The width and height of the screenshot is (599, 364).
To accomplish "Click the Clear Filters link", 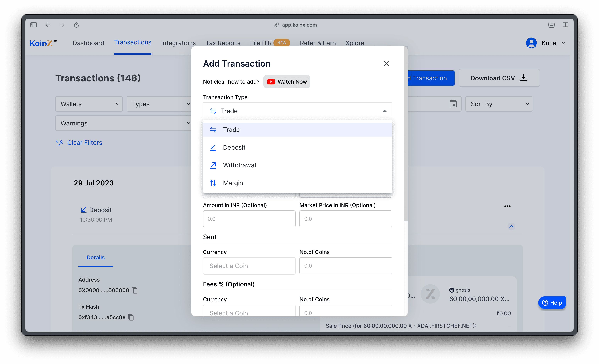I will (x=84, y=142).
